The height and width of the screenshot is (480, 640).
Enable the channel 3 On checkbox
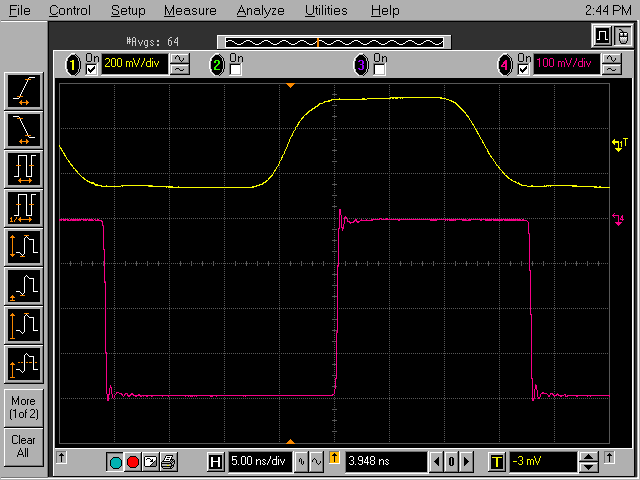[x=380, y=70]
